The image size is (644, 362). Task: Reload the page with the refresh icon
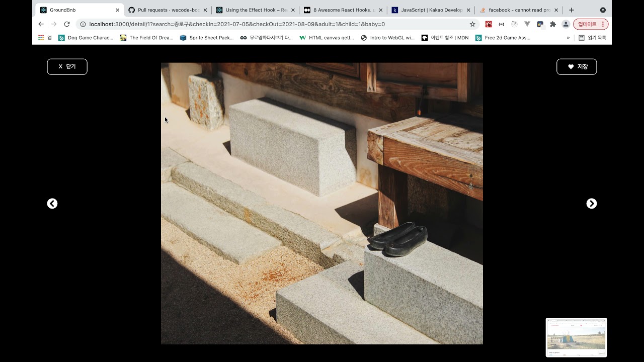(67, 24)
